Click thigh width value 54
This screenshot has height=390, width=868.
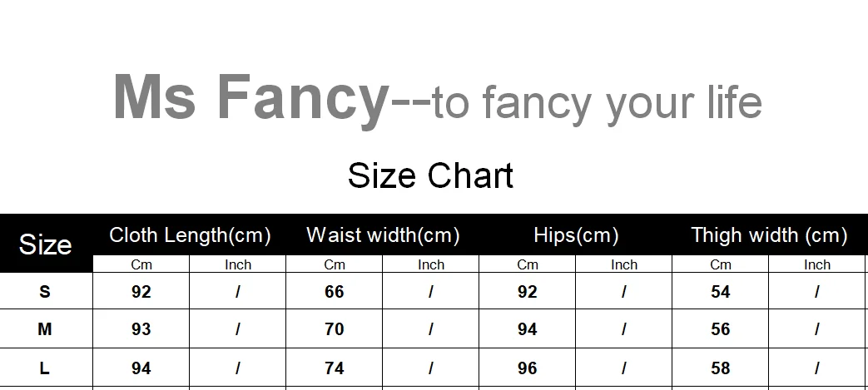[x=720, y=292]
